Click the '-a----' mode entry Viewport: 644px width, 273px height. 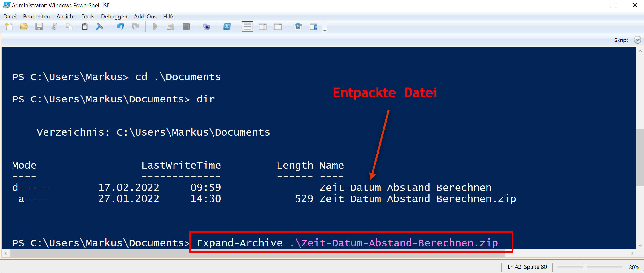(30, 199)
